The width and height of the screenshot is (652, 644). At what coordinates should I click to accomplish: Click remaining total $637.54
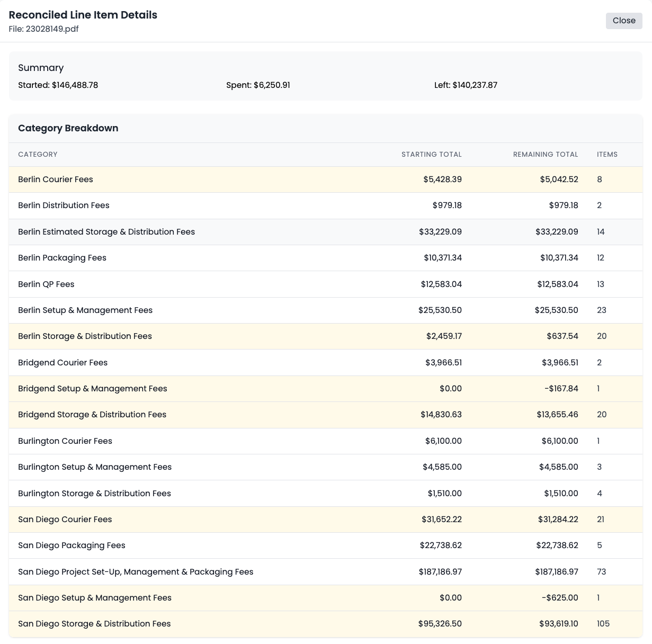(x=562, y=336)
